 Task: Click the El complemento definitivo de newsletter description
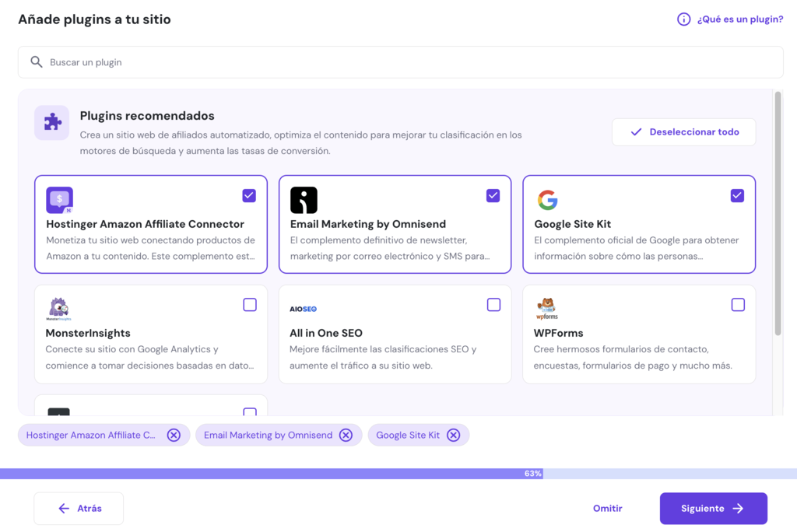click(x=390, y=248)
